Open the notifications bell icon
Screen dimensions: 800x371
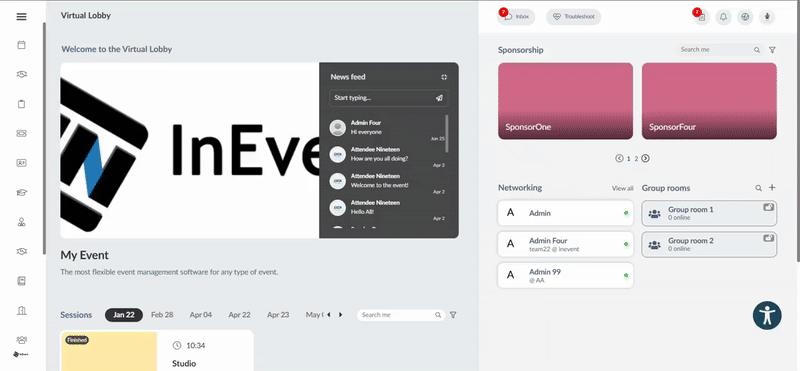tap(723, 17)
